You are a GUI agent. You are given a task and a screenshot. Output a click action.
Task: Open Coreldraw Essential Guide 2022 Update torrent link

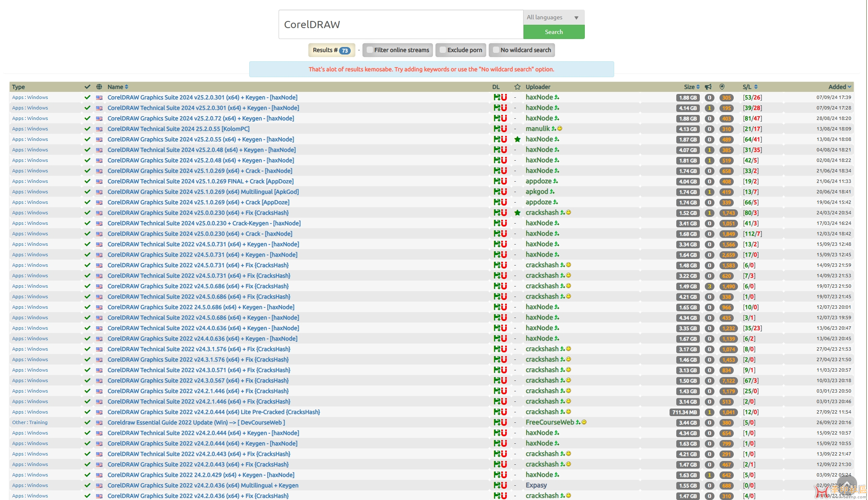point(196,422)
